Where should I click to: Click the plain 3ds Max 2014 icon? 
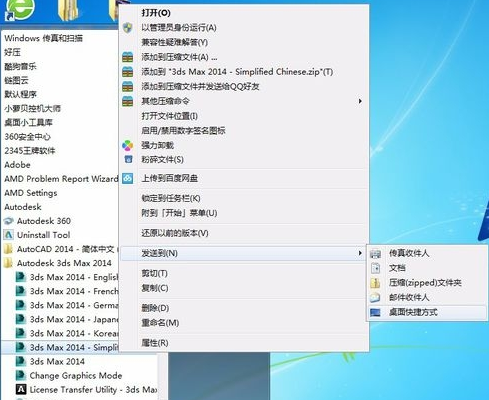(21, 361)
